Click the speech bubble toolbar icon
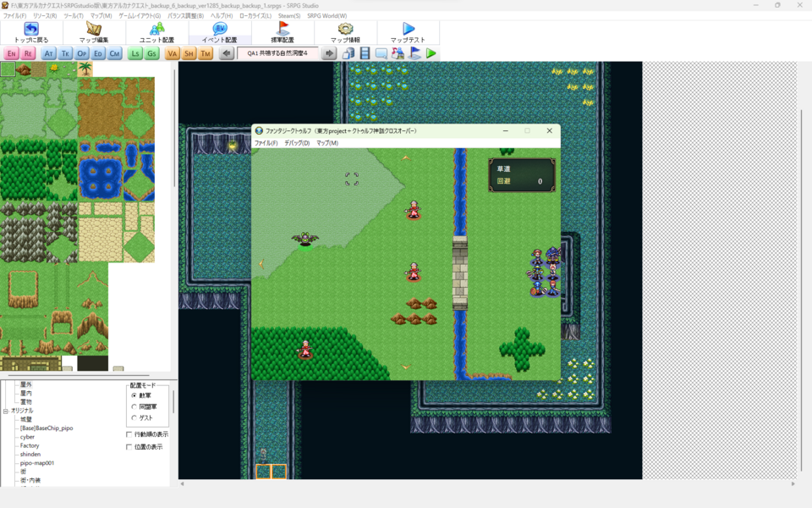 pos(381,53)
